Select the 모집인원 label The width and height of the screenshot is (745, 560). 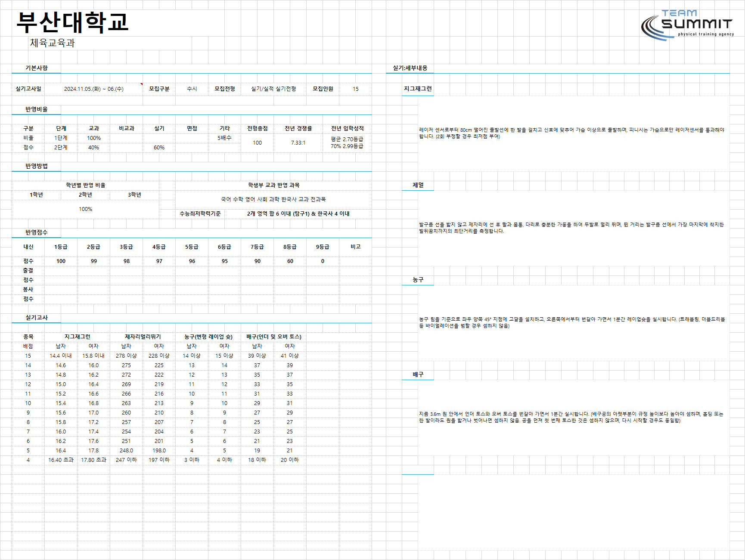pos(323,89)
